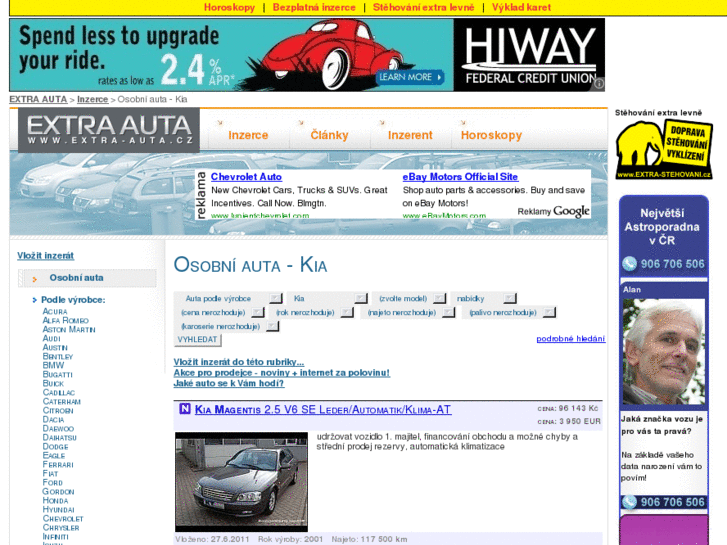Viewport: 727px width, 545px height.
Task: Open the Inzerent navigation tab
Action: point(410,135)
